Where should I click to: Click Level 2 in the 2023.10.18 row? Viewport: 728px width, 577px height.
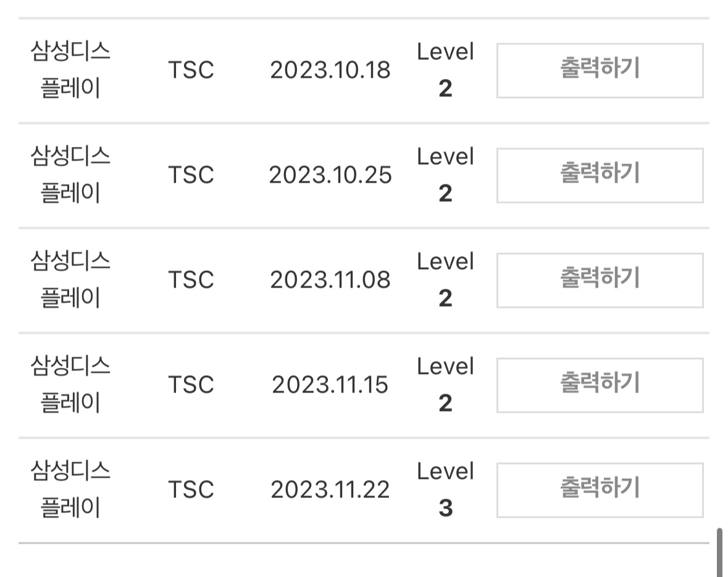click(x=445, y=70)
